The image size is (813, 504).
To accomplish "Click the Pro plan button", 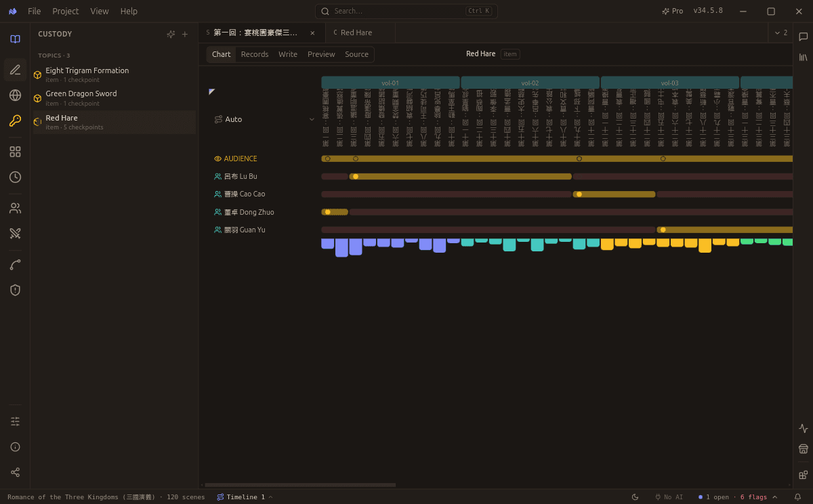I will [x=672, y=11].
